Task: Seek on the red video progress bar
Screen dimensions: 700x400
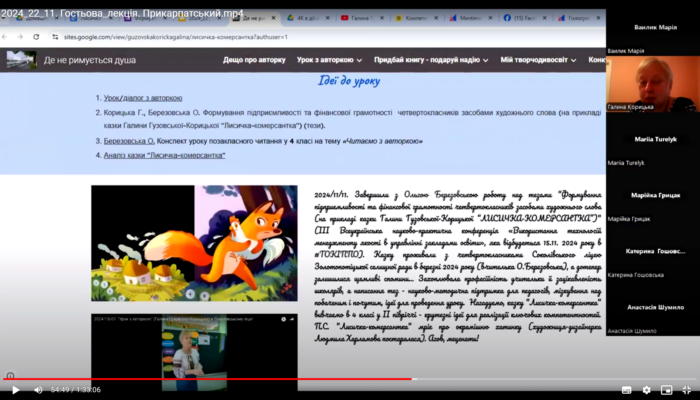Action: click(200, 379)
